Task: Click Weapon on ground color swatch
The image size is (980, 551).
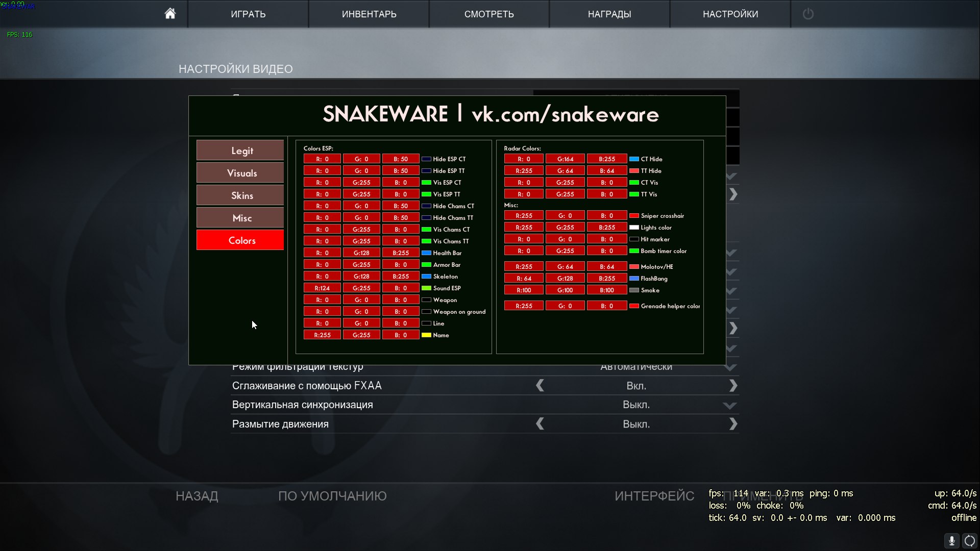Action: [426, 312]
